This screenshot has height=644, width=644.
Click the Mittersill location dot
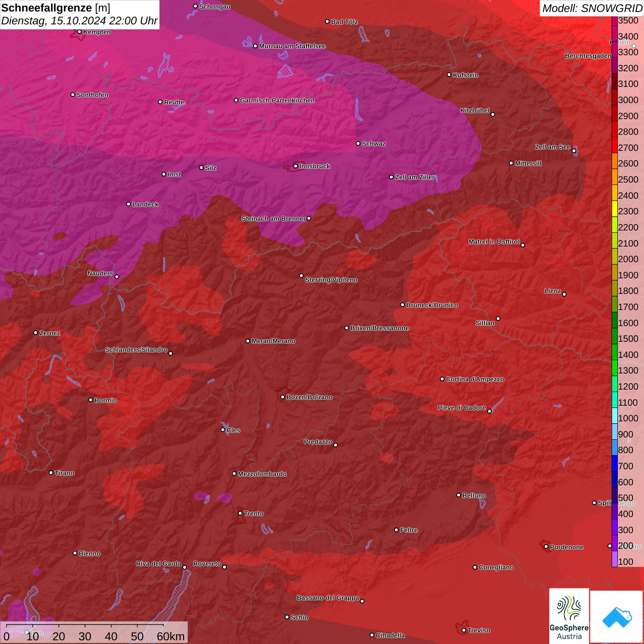[x=511, y=163]
